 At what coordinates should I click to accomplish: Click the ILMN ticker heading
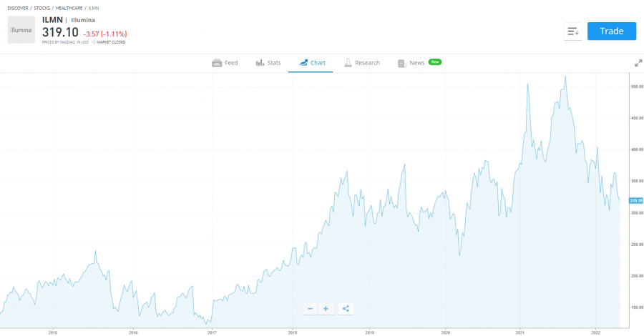52,20
